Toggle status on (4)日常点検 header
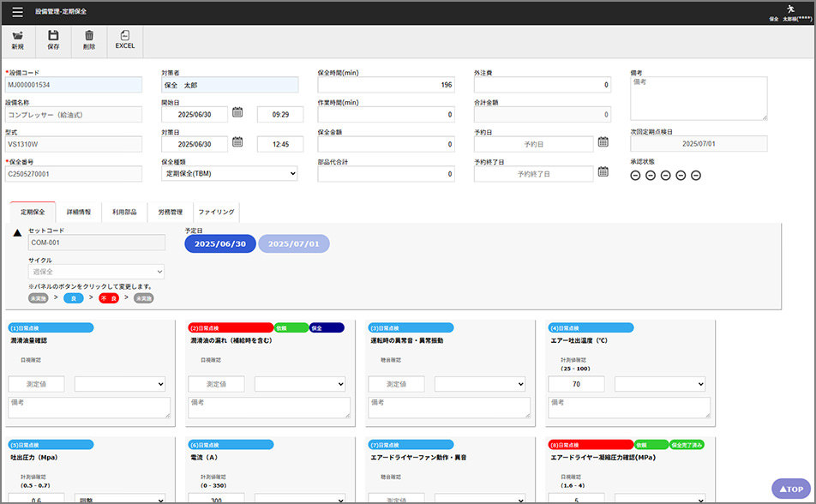Image resolution: width=816 pixels, height=504 pixels. [591, 328]
